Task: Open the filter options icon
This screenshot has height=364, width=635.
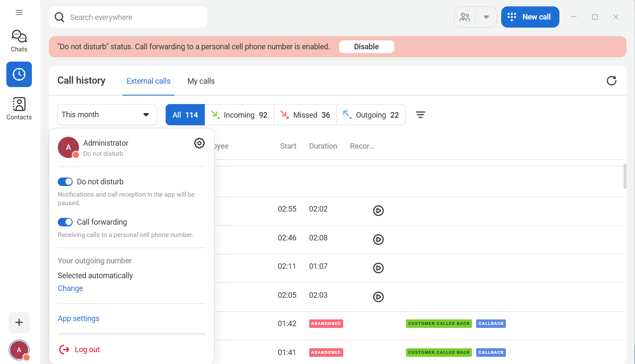Action: click(x=420, y=115)
